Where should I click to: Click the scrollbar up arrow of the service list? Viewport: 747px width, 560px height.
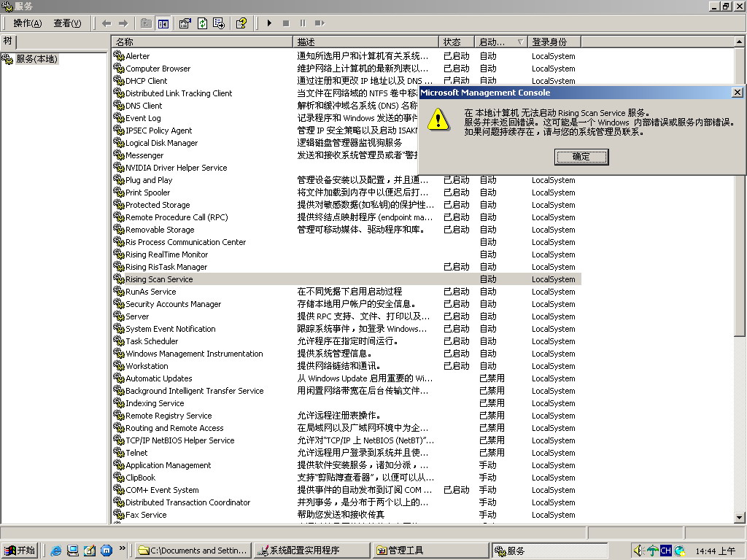pos(739,42)
